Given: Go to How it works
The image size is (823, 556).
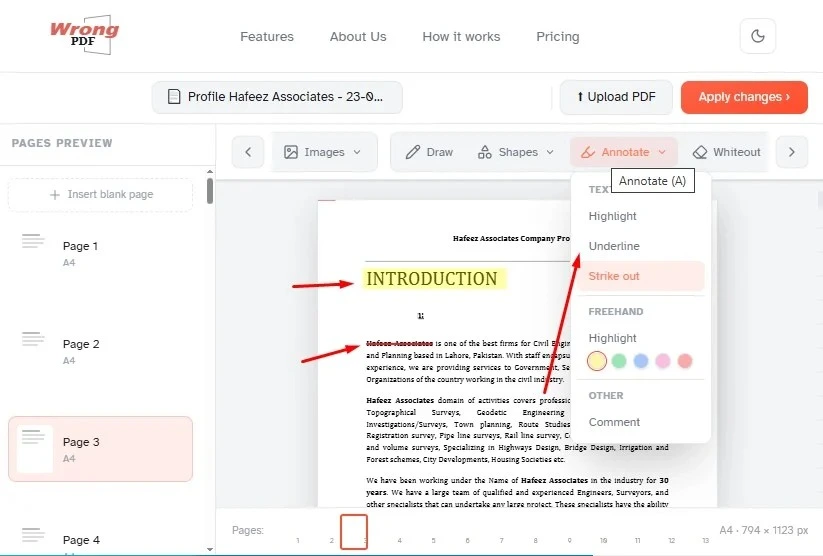Looking at the screenshot, I should [x=461, y=37].
